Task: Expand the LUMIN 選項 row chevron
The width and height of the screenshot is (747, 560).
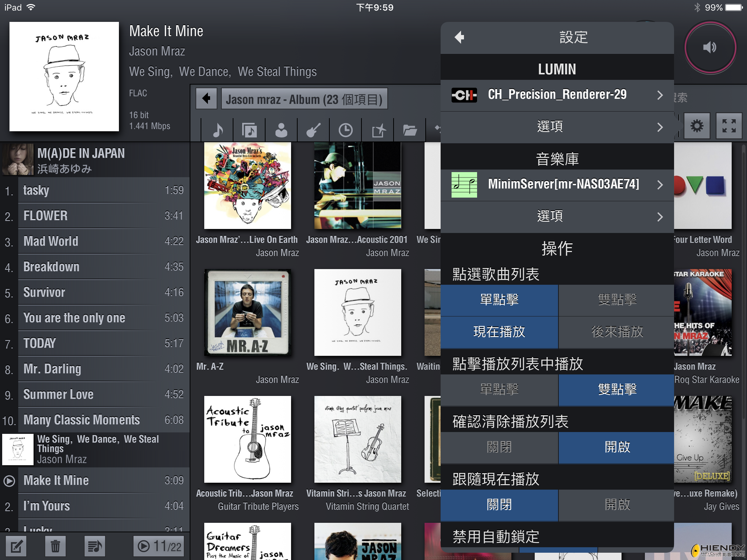Action: coord(660,127)
